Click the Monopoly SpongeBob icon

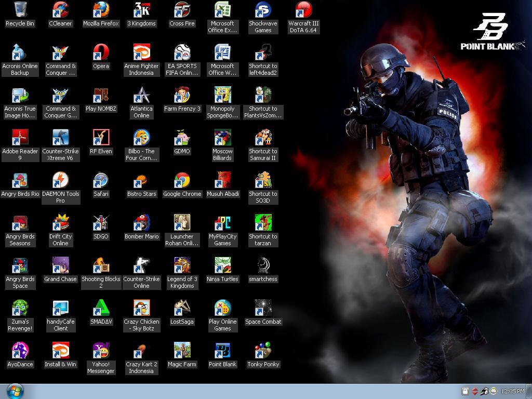coord(222,95)
